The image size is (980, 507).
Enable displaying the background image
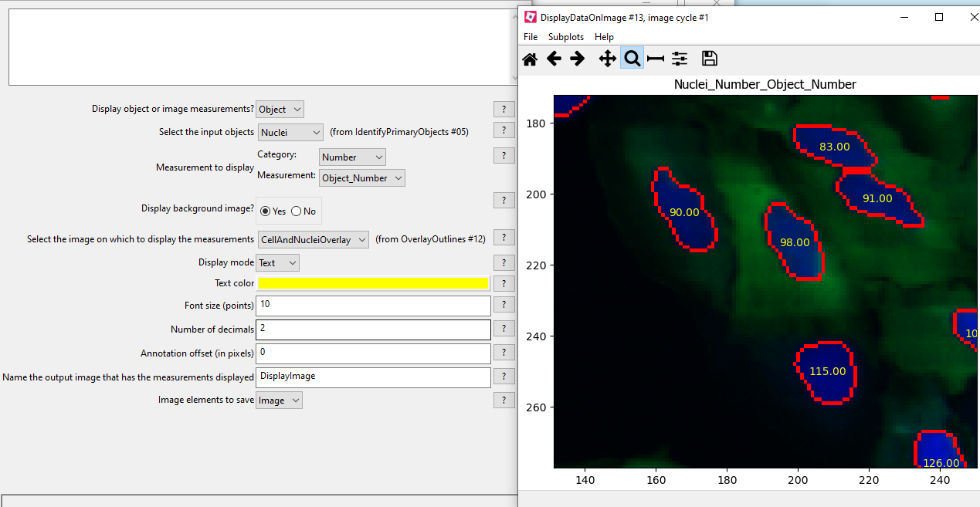pyautogui.click(x=266, y=211)
